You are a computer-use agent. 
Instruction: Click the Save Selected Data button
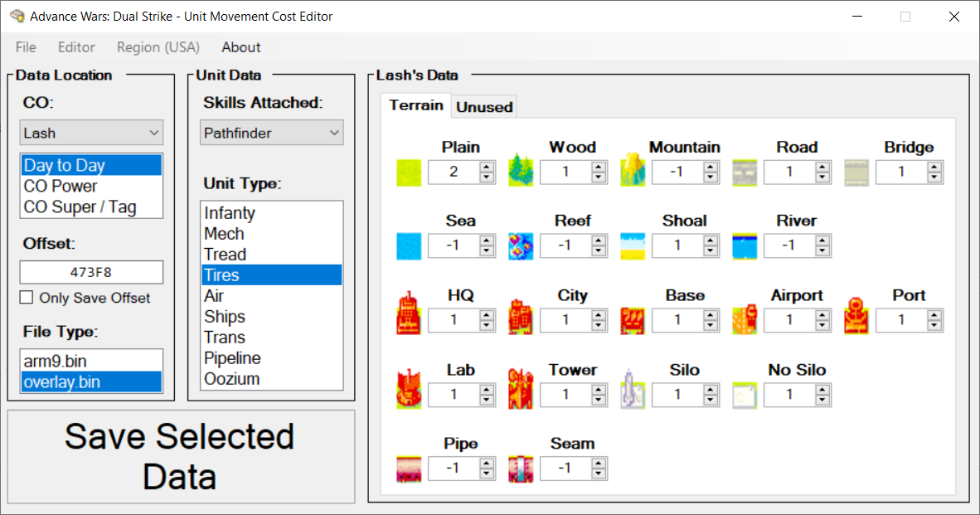(x=182, y=456)
